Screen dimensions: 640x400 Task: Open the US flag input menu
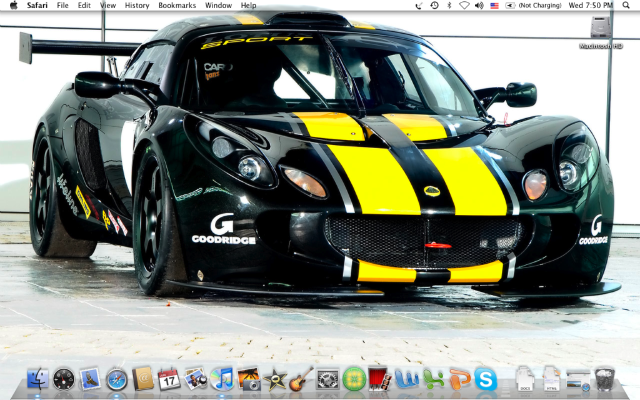pyautogui.click(x=494, y=5)
